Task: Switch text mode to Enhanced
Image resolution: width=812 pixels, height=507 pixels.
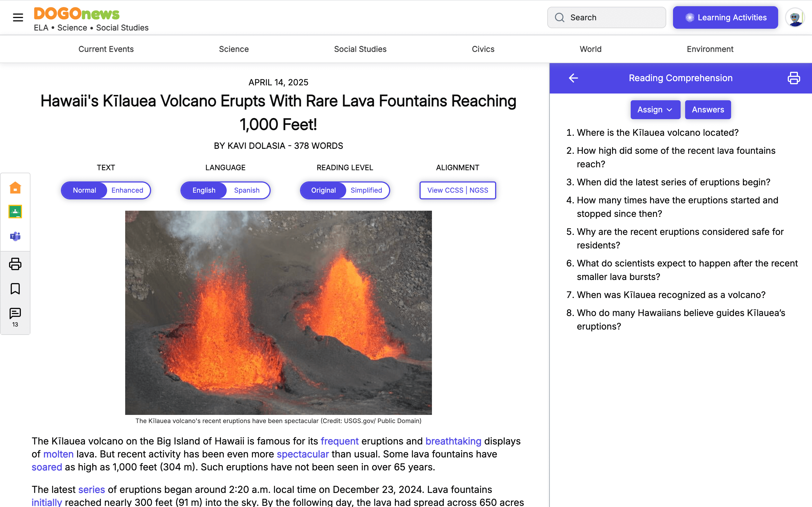Action: tap(127, 190)
